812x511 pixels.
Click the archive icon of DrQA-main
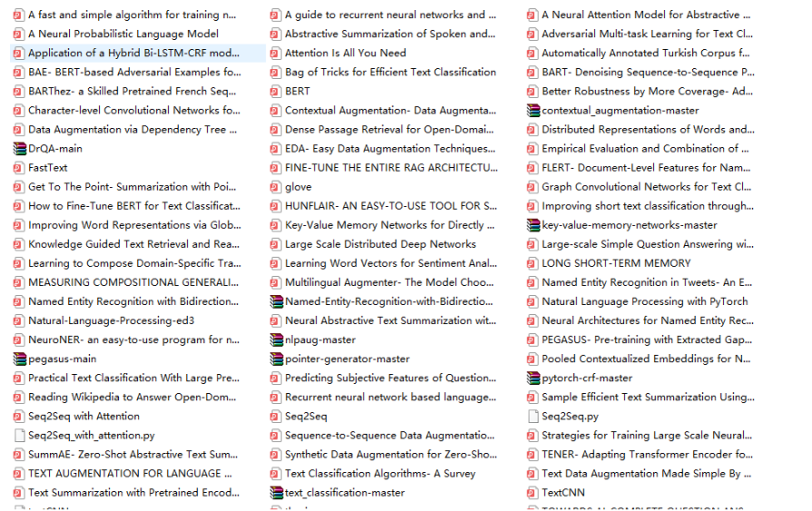tap(19, 149)
